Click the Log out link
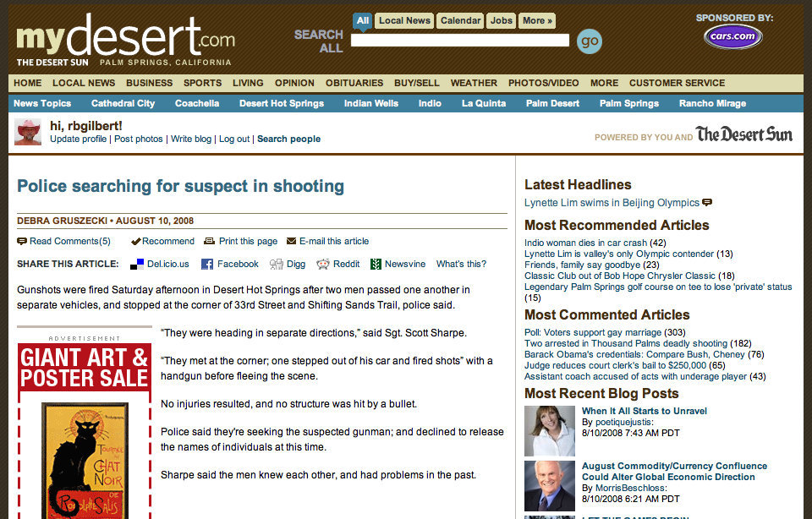The image size is (812, 519). click(234, 139)
